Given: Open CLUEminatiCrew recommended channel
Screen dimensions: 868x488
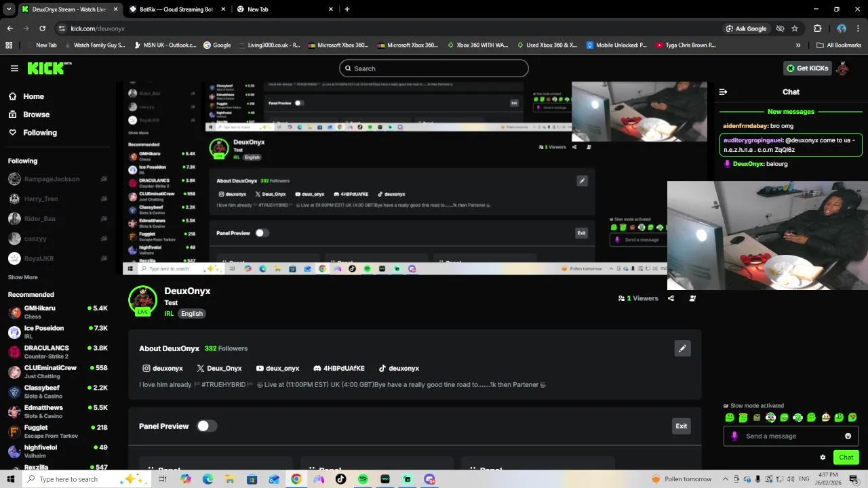Looking at the screenshot, I should pos(58,371).
